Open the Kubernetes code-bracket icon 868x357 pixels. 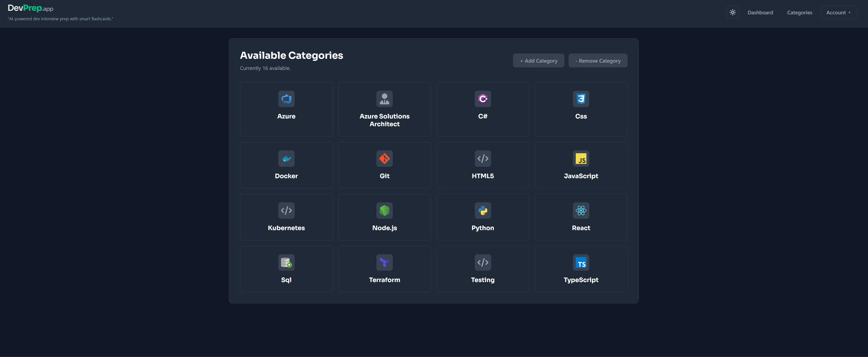point(286,210)
